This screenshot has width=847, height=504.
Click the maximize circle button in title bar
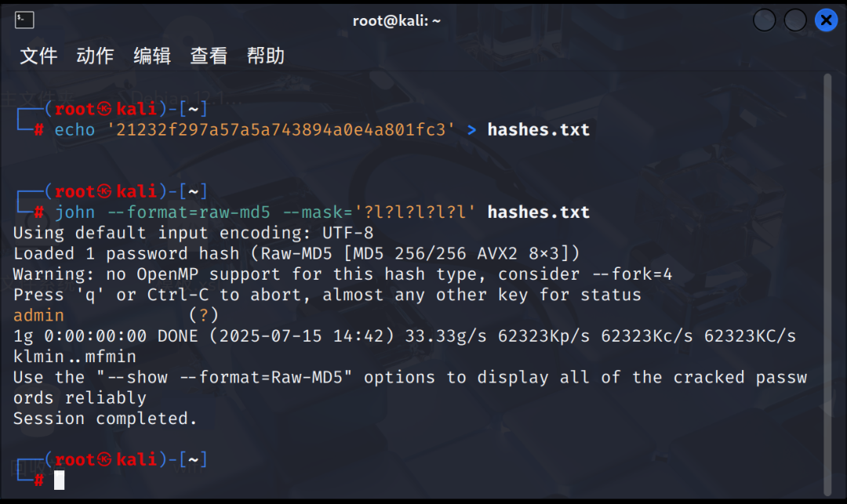pyautogui.click(x=795, y=20)
